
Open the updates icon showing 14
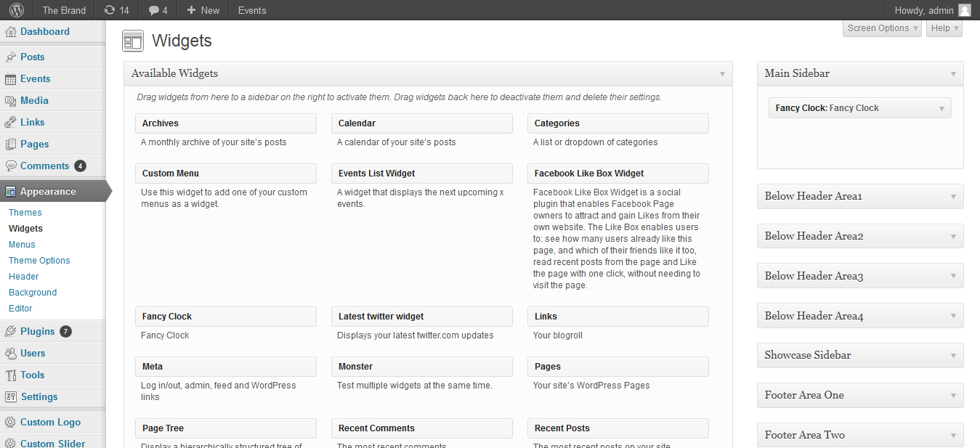tap(109, 10)
